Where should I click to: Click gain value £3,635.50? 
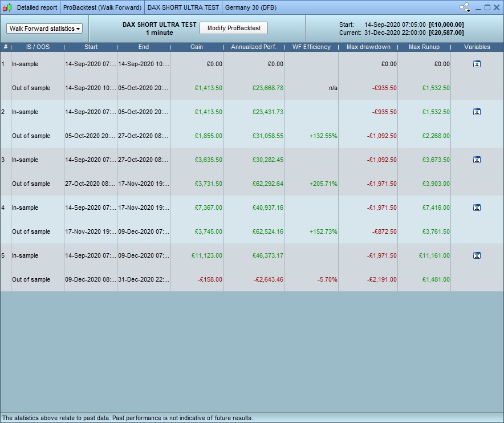click(208, 160)
